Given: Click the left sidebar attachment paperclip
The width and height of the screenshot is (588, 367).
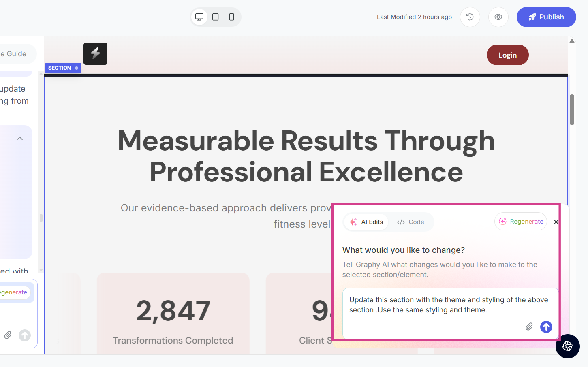Looking at the screenshot, I should point(8,335).
